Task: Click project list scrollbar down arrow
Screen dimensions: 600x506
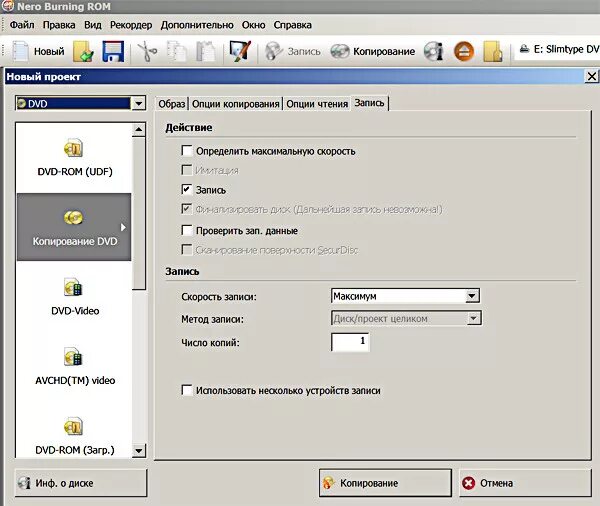Action: [x=139, y=451]
